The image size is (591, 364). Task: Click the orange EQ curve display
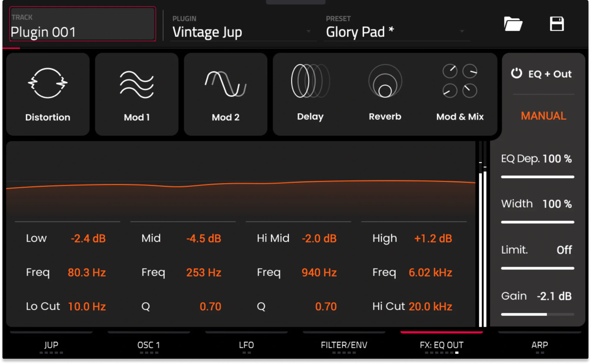[x=241, y=184]
